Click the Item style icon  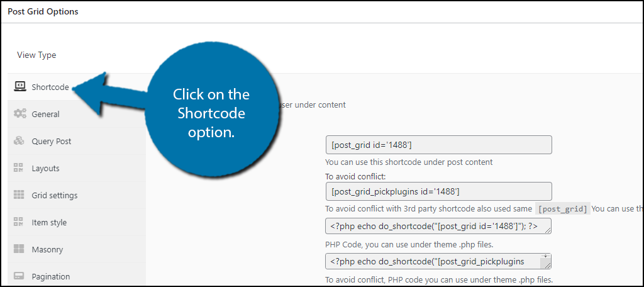(19, 222)
